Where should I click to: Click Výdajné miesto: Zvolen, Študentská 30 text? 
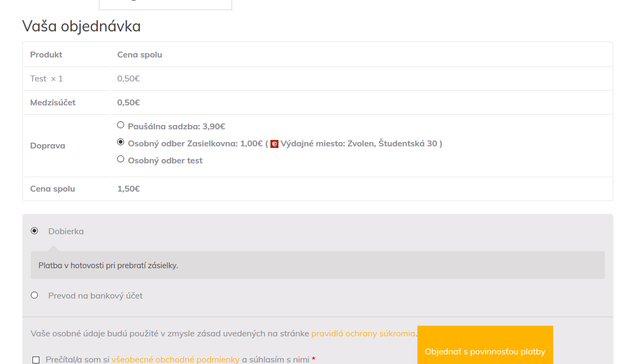coord(359,143)
